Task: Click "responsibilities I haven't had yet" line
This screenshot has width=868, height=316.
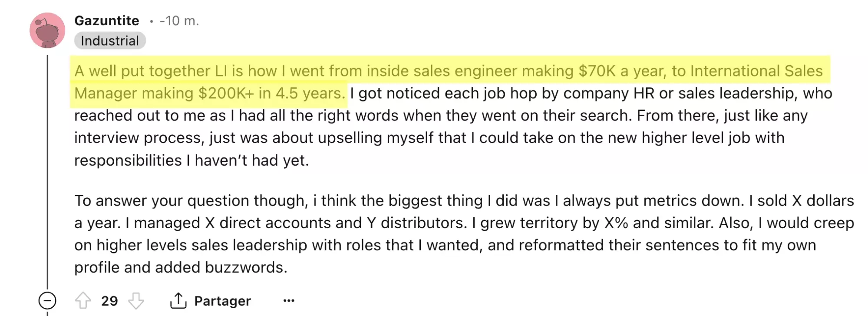Action: pyautogui.click(x=191, y=160)
